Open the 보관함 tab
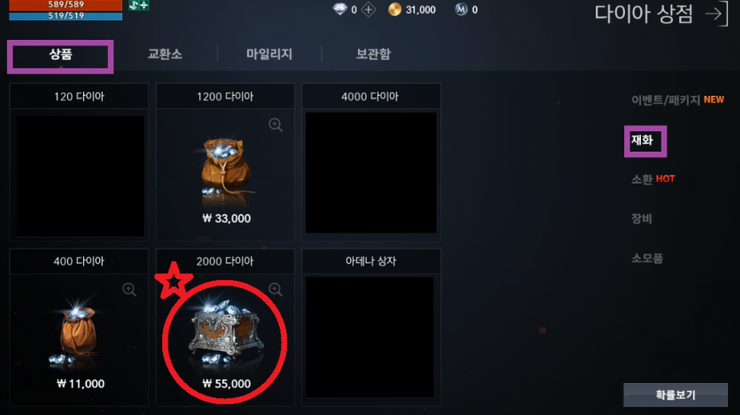This screenshot has width=740, height=415. coord(373,54)
